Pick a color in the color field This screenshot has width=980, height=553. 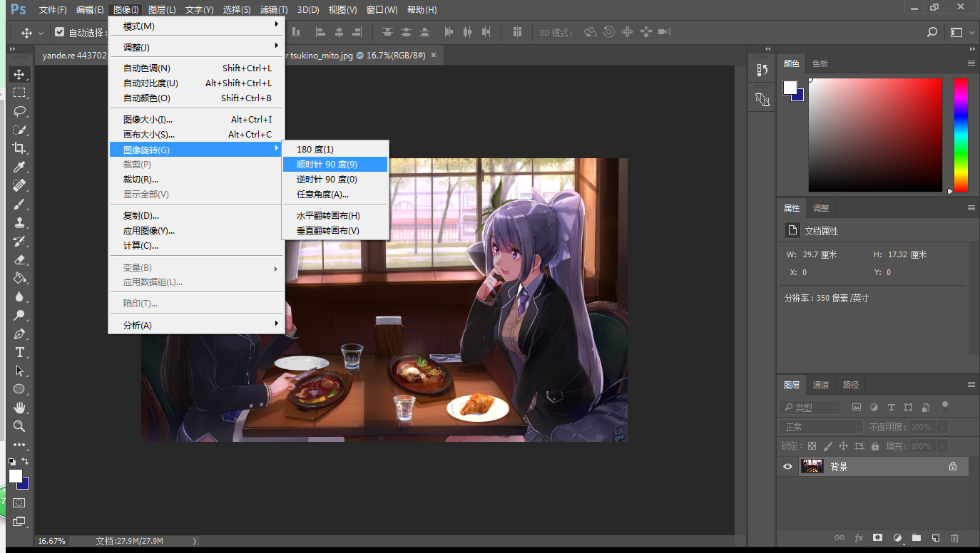click(875, 135)
